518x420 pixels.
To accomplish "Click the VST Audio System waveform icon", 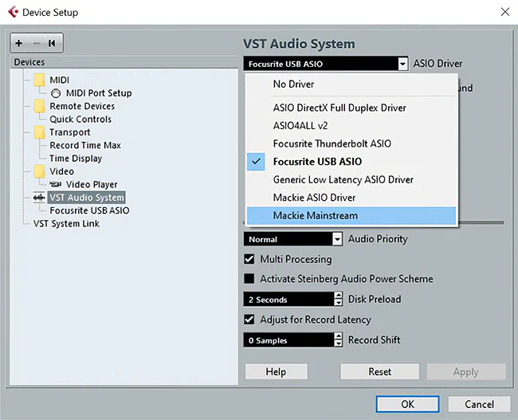I will [x=39, y=198].
